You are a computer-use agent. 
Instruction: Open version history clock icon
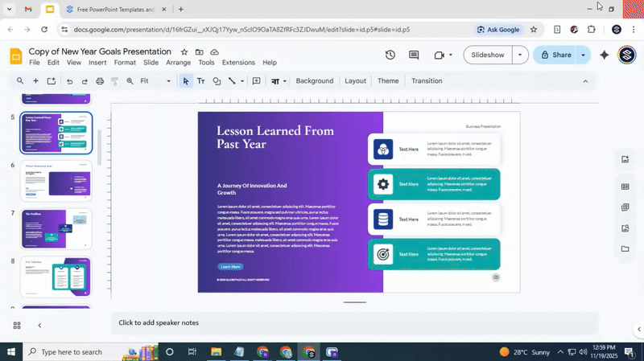tap(390, 55)
